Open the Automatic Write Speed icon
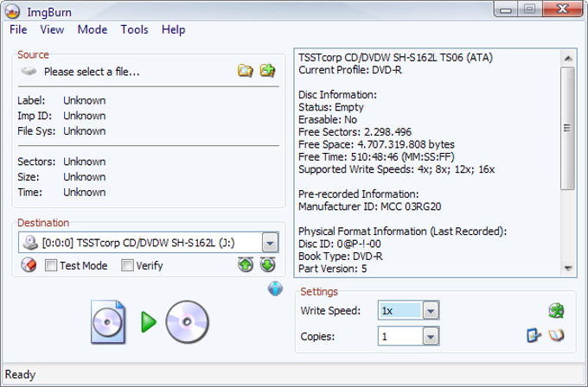 (556, 311)
